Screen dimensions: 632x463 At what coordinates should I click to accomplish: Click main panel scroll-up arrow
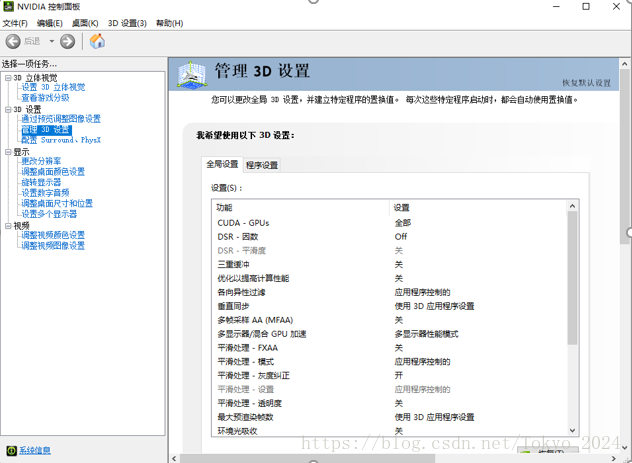[624, 64]
